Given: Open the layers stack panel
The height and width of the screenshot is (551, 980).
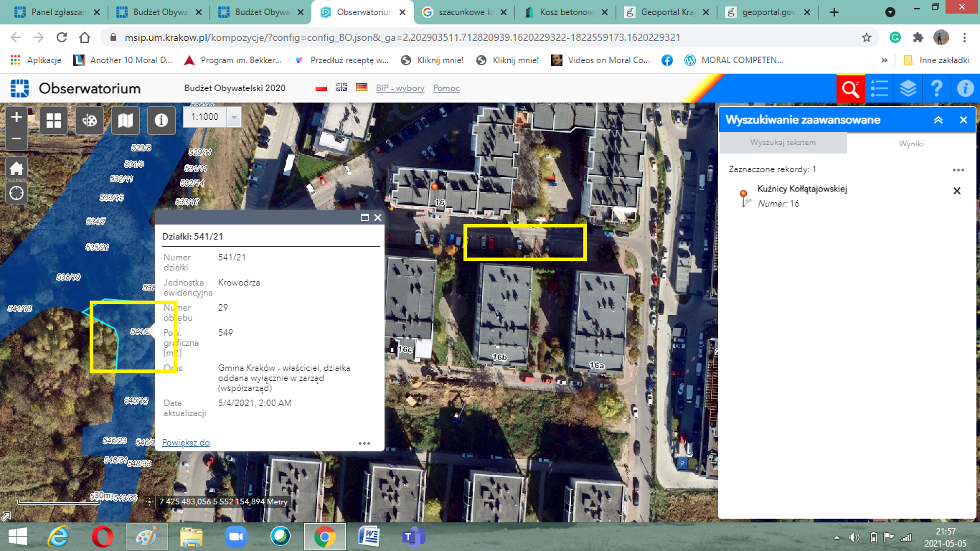Looking at the screenshot, I should pyautogui.click(x=908, y=89).
